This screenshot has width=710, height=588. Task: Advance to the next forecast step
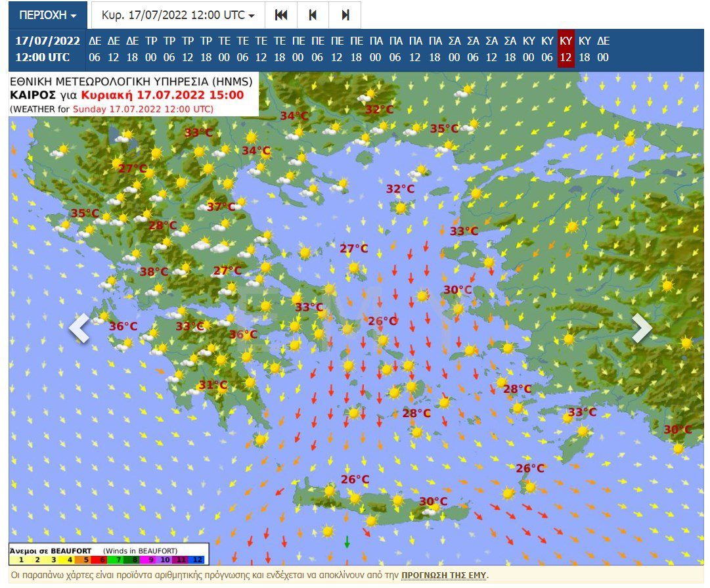point(345,15)
